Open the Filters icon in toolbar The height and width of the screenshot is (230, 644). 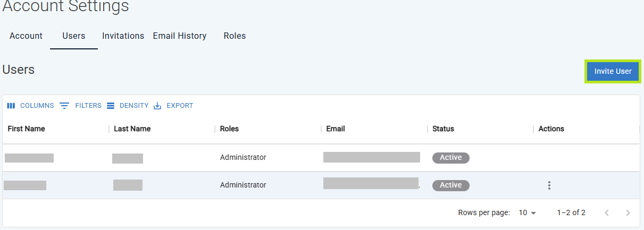click(x=64, y=106)
